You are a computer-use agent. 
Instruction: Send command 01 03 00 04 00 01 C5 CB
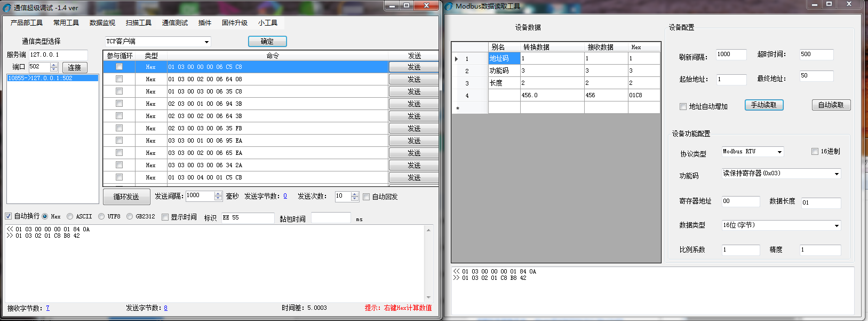click(x=414, y=177)
